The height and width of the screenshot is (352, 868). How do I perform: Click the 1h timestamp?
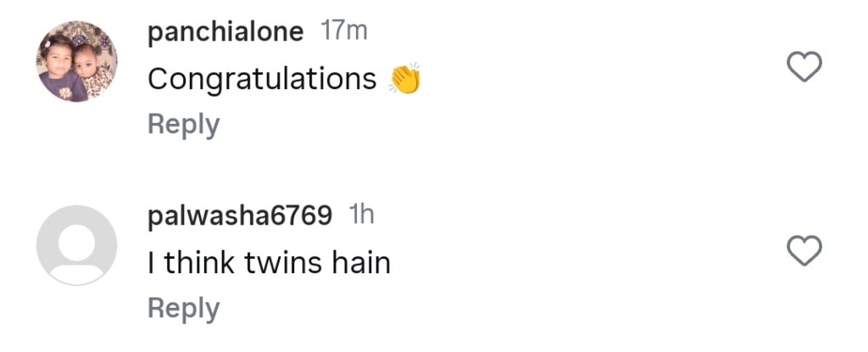[361, 215]
